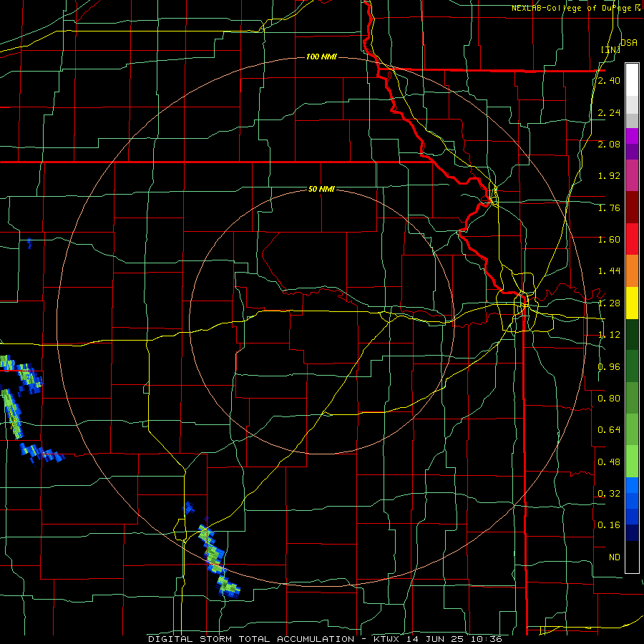This screenshot has height=644, width=644.
Task: Pick the light green legend swatch beside 0.48
Action: [x=632, y=462]
